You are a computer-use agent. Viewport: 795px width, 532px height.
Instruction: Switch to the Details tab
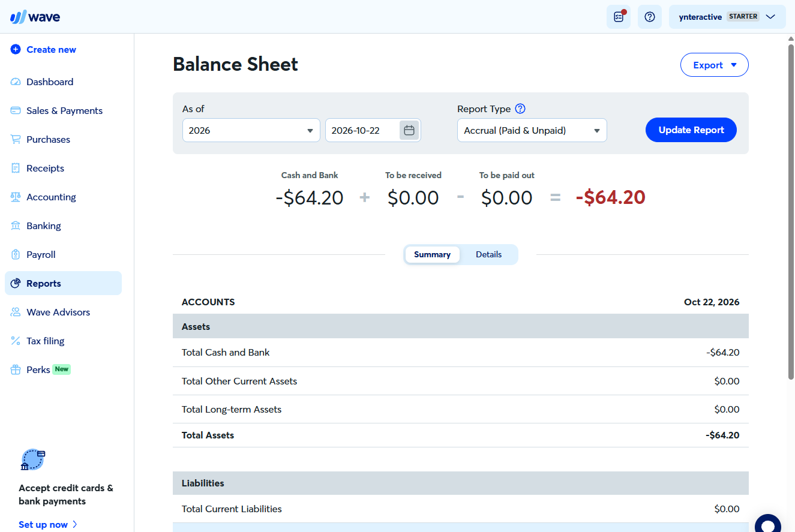(x=488, y=255)
